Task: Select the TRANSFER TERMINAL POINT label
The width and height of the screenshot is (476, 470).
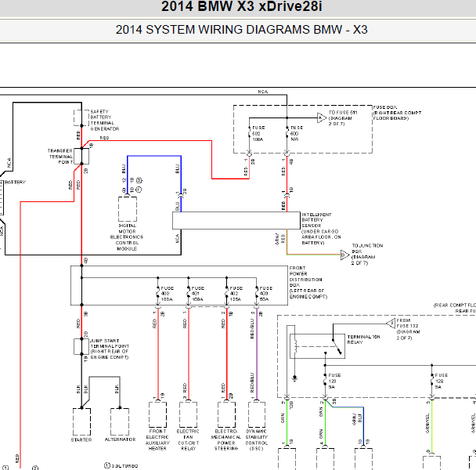Action: tap(60, 157)
